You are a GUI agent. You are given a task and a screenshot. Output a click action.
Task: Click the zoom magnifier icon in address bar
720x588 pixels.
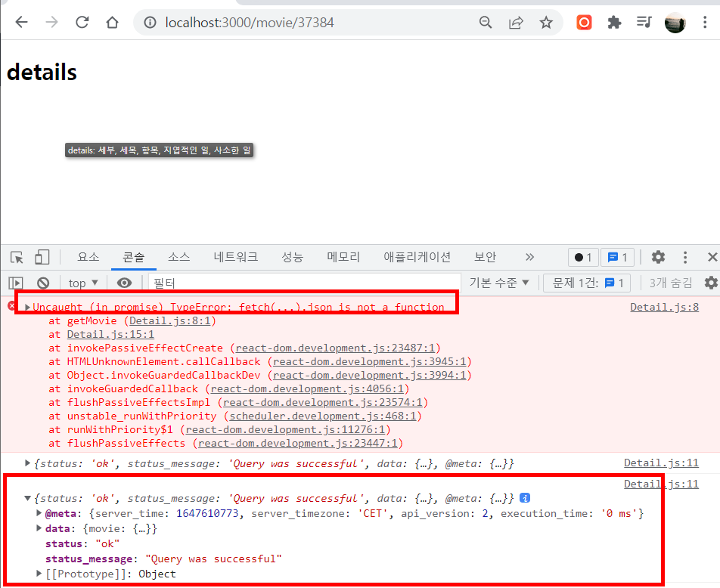pyautogui.click(x=486, y=22)
